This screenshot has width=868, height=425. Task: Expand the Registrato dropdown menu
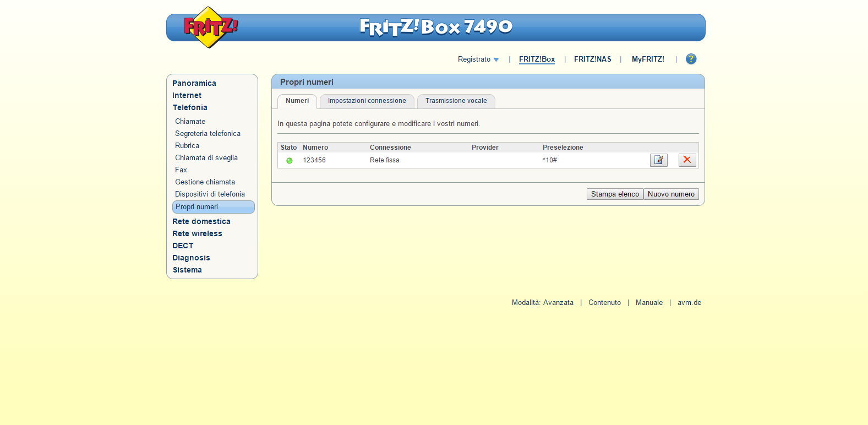pos(478,59)
